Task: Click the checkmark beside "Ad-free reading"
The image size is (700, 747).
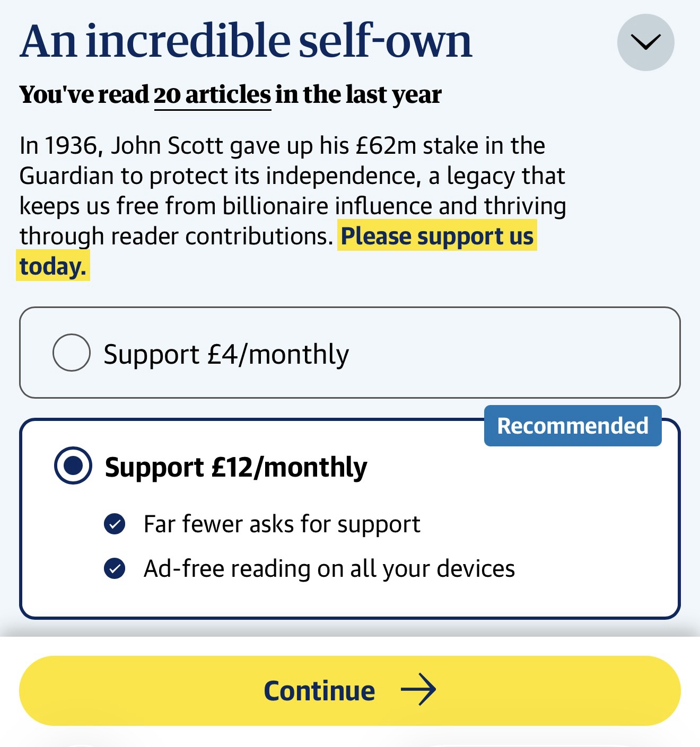Action: (115, 568)
